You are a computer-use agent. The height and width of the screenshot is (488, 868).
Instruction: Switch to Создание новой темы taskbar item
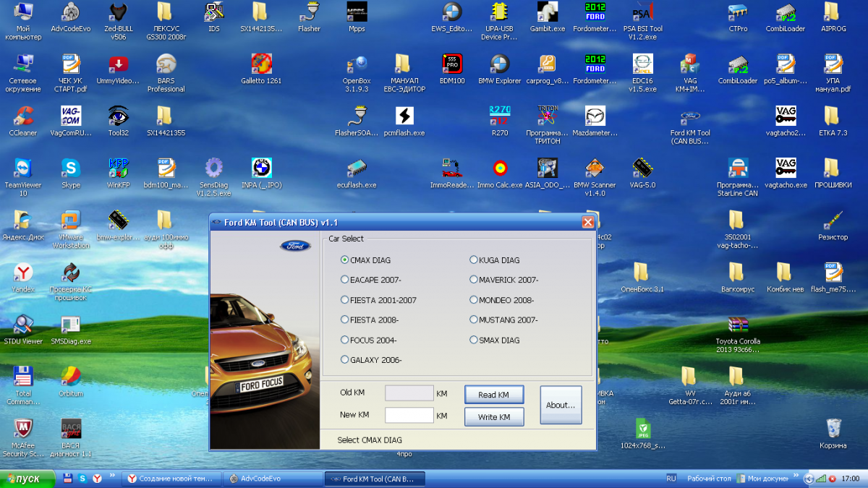[x=171, y=479]
